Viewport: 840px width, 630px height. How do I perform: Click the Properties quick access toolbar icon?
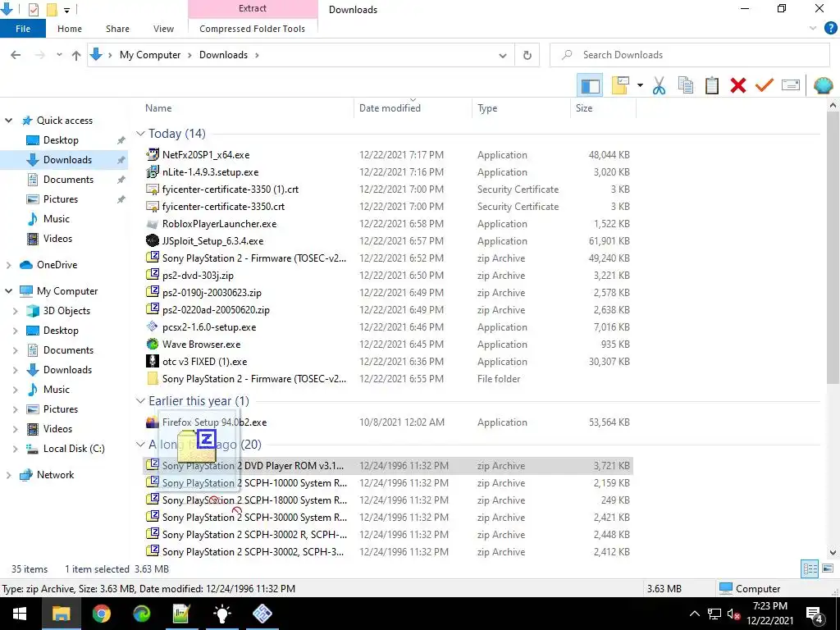(x=33, y=9)
